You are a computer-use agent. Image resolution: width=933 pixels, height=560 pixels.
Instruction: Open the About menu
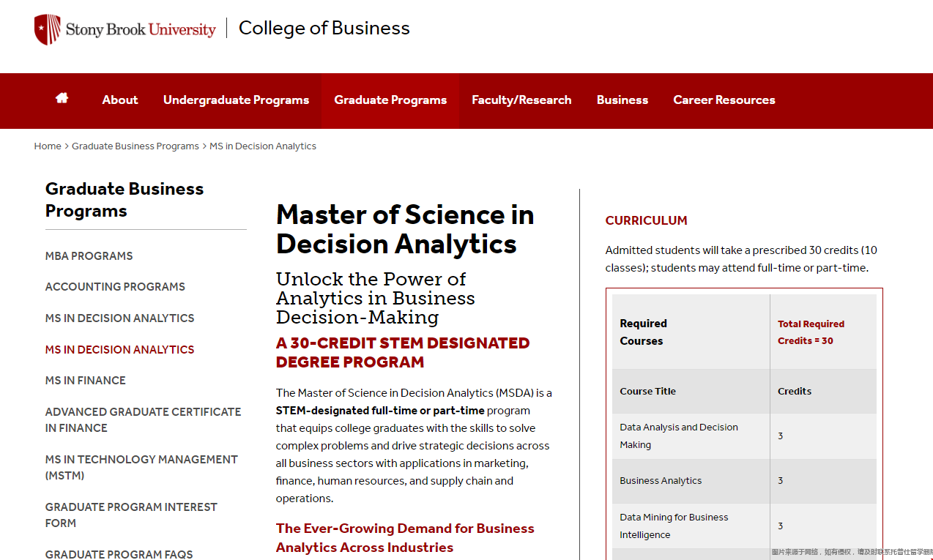click(120, 100)
